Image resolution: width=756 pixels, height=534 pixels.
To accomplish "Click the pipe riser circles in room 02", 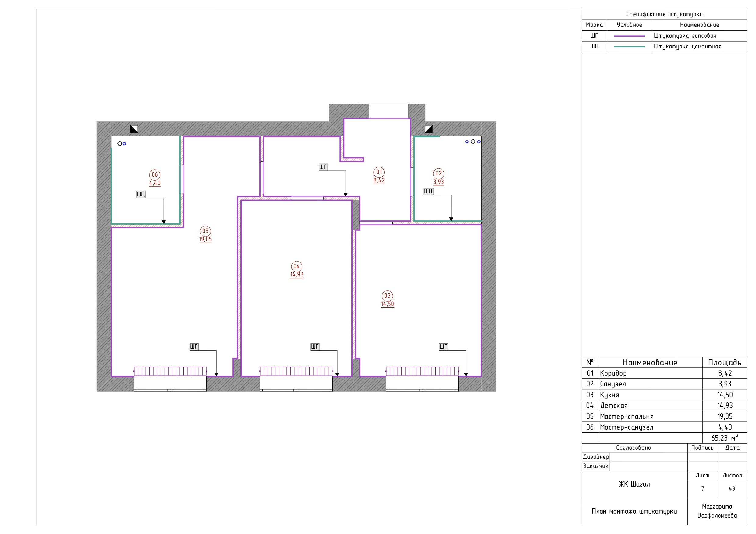I will (x=473, y=142).
